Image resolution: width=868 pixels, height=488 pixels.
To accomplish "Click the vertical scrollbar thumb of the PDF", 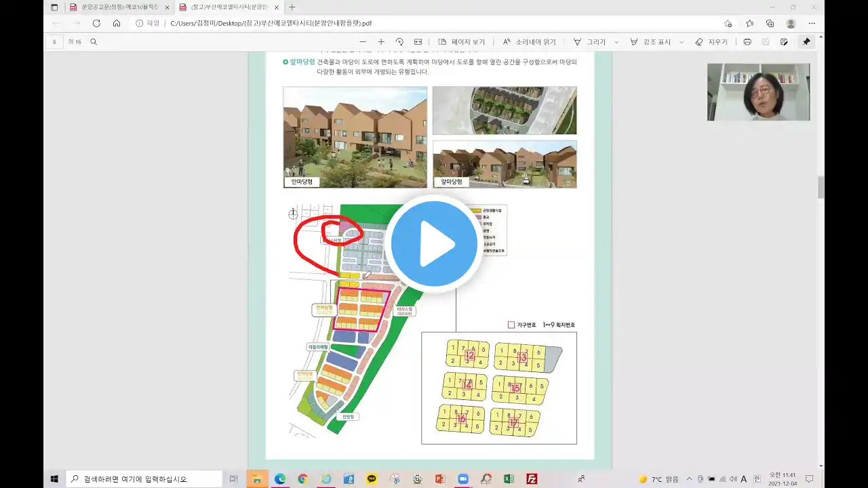I will point(821,188).
